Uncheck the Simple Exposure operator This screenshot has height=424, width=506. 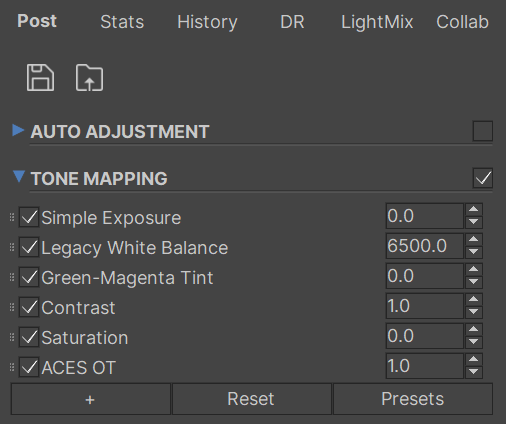coord(29,217)
